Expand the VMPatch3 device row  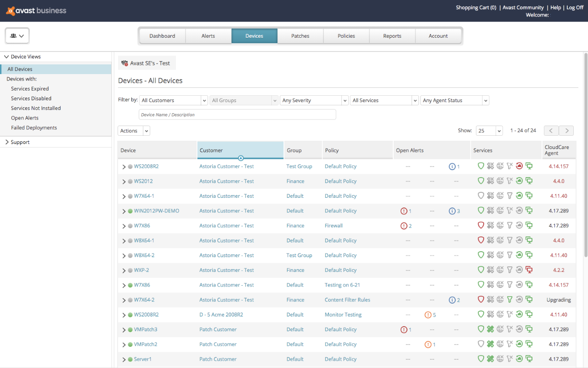click(124, 330)
